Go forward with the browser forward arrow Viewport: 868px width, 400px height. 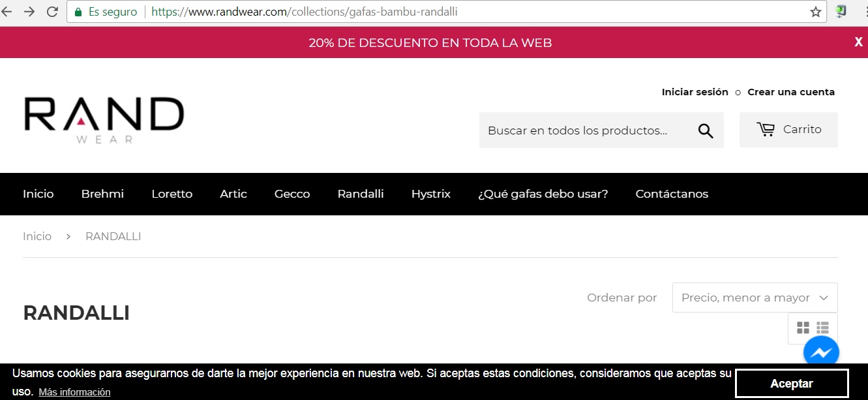[30, 12]
